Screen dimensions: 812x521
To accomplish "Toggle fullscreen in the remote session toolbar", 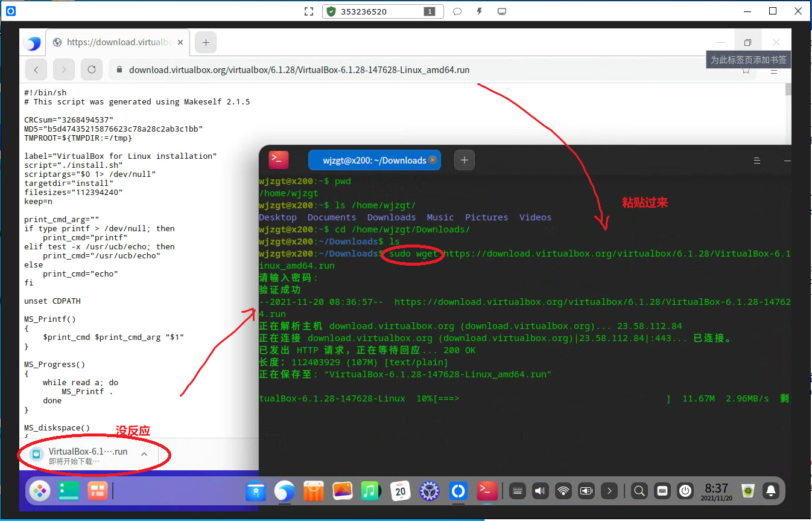I will pos(309,11).
